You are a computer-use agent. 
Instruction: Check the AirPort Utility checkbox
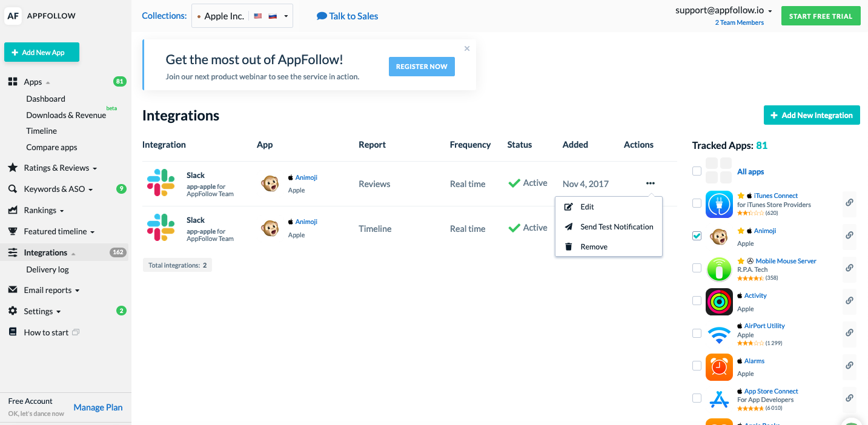point(697,333)
